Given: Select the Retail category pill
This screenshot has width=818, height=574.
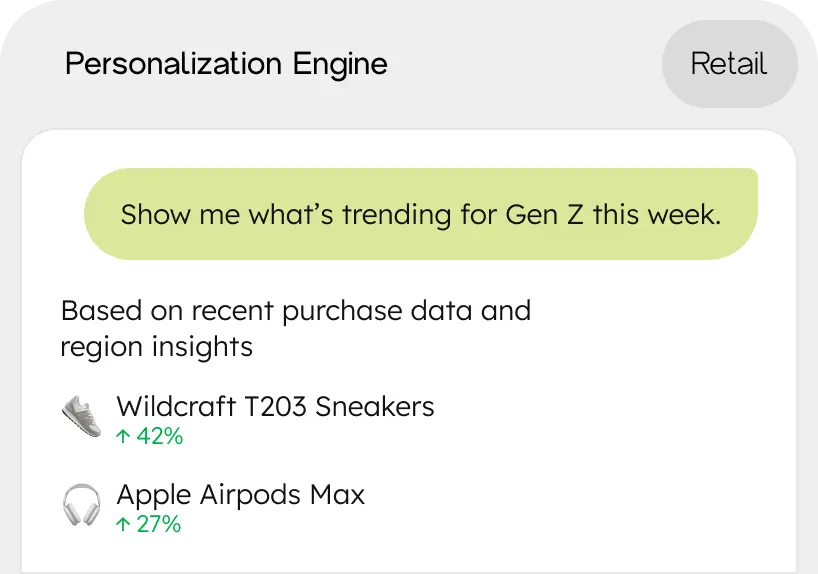Looking at the screenshot, I should (729, 65).
